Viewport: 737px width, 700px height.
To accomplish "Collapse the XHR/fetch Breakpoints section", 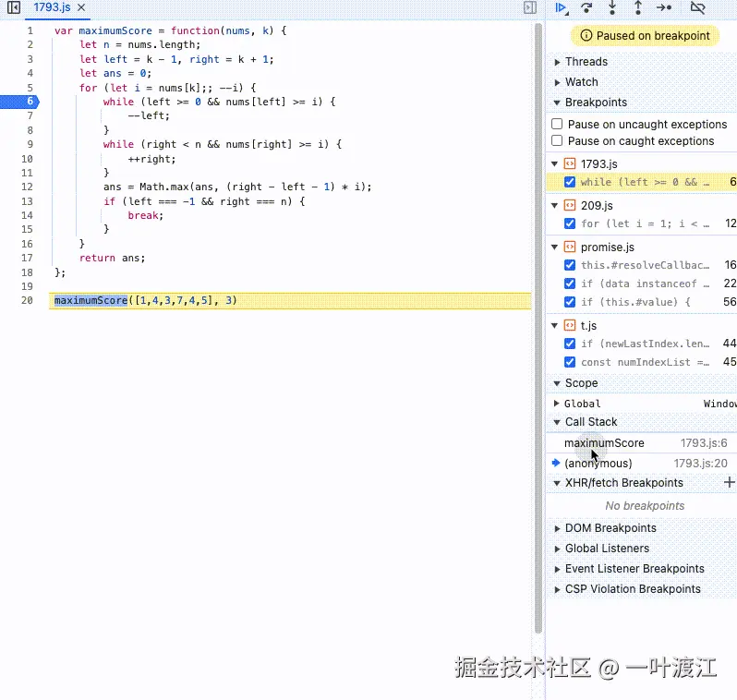I will [557, 483].
